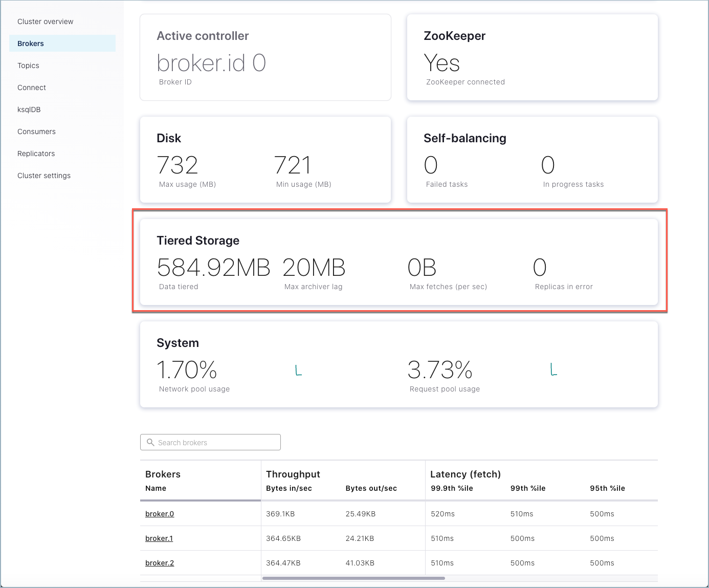This screenshot has height=588, width=709.
Task: Click the Disk usage card
Action: (x=265, y=160)
